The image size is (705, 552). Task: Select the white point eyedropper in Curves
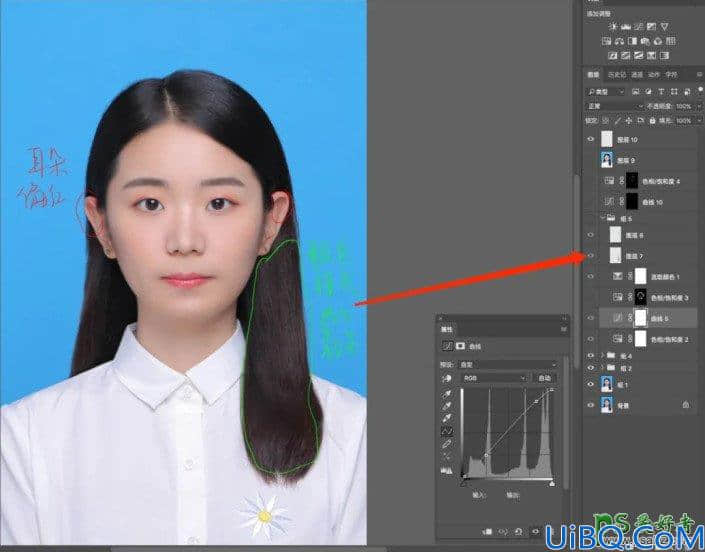click(447, 418)
